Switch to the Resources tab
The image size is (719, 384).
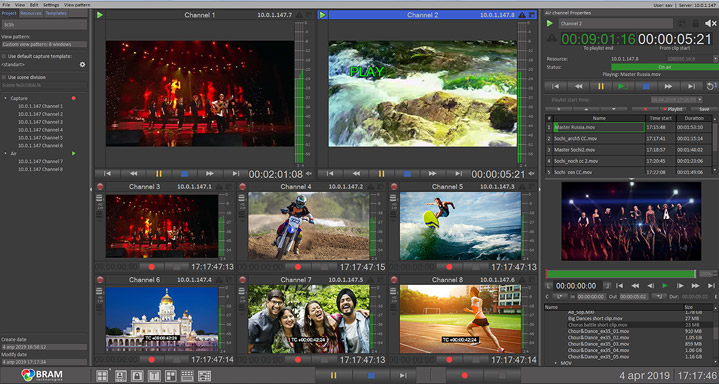click(31, 13)
